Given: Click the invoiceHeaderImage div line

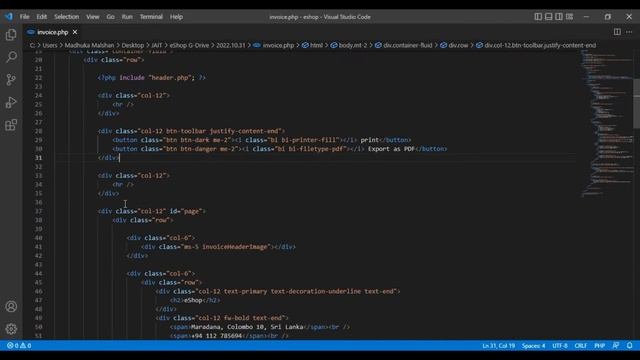Looking at the screenshot, I should pyautogui.click(x=219, y=247).
